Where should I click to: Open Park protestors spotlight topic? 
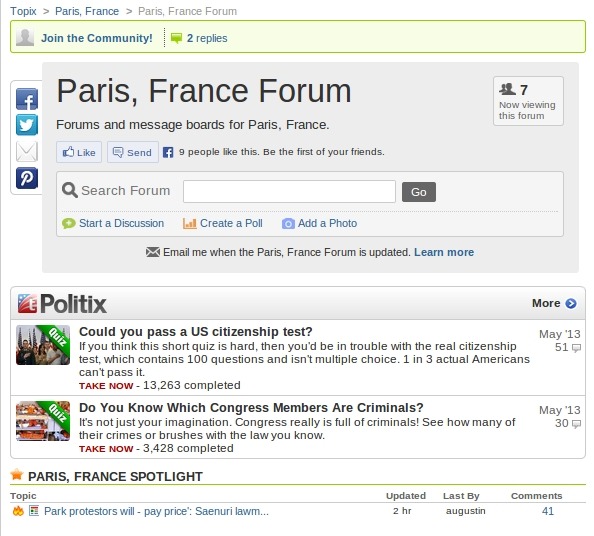coord(156,511)
